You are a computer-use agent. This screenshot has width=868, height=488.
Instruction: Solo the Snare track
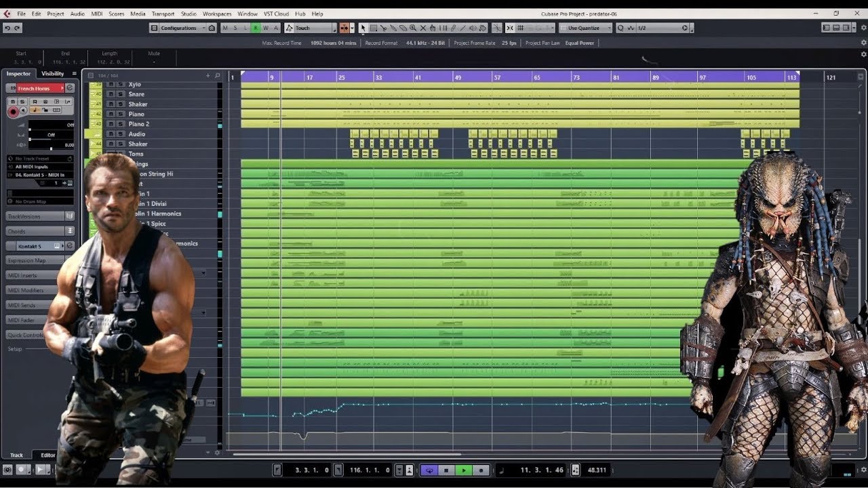coord(120,94)
